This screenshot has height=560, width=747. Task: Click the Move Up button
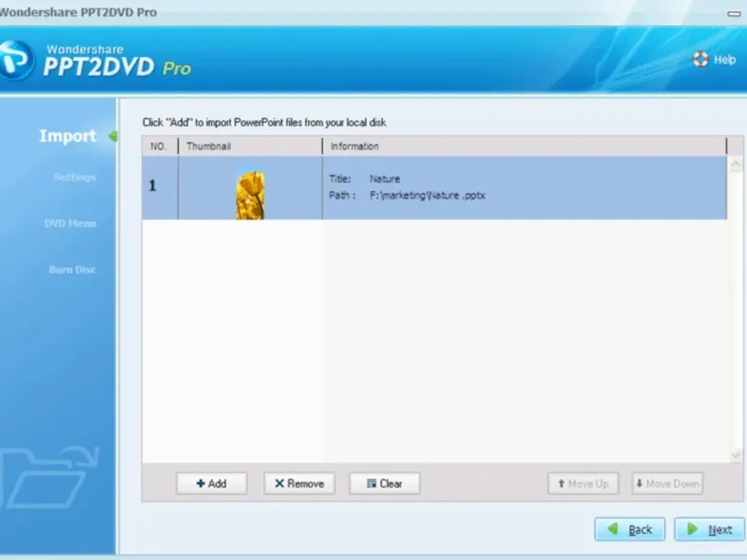(583, 483)
